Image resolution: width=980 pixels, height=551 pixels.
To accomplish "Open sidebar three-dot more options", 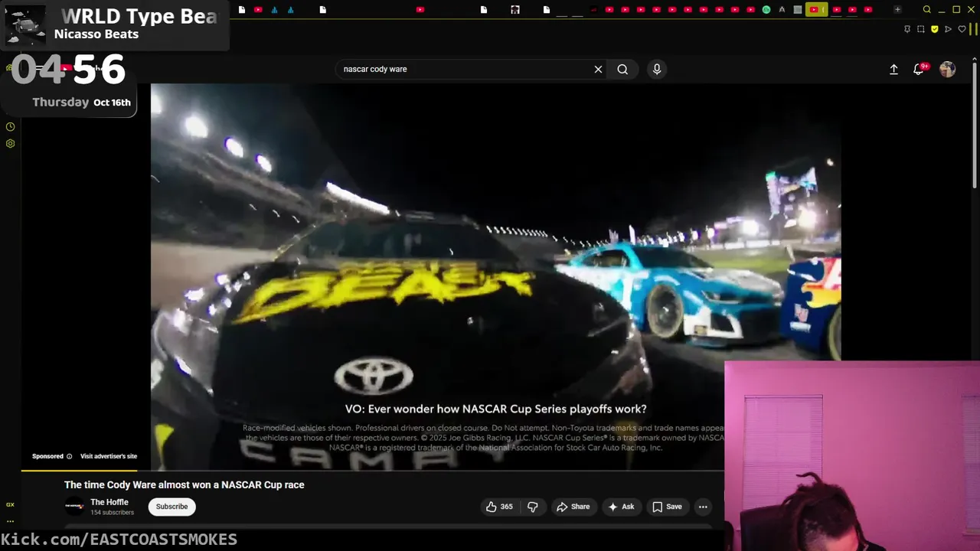I will point(10,520).
